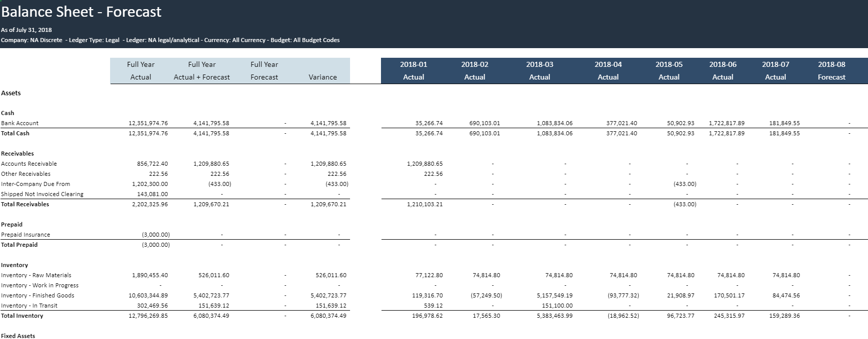The width and height of the screenshot is (868, 339).
Task: Select the 'As of July 31, 2018' date line
Action: point(26,30)
